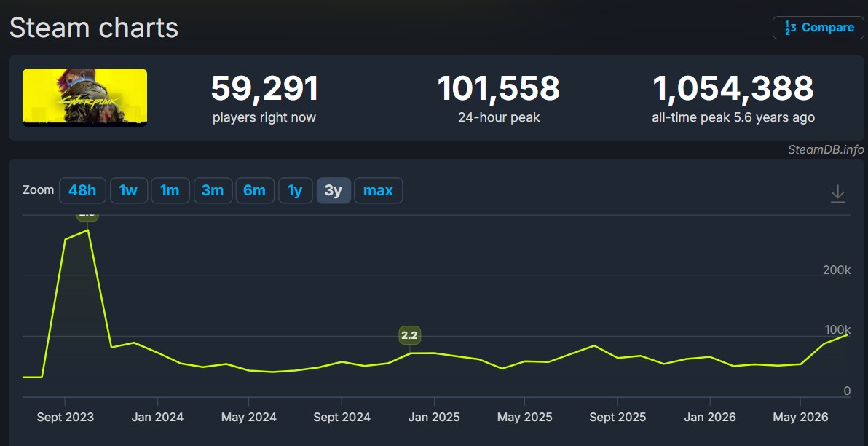Set chart zoom to 1m
The image size is (868, 446).
170,191
